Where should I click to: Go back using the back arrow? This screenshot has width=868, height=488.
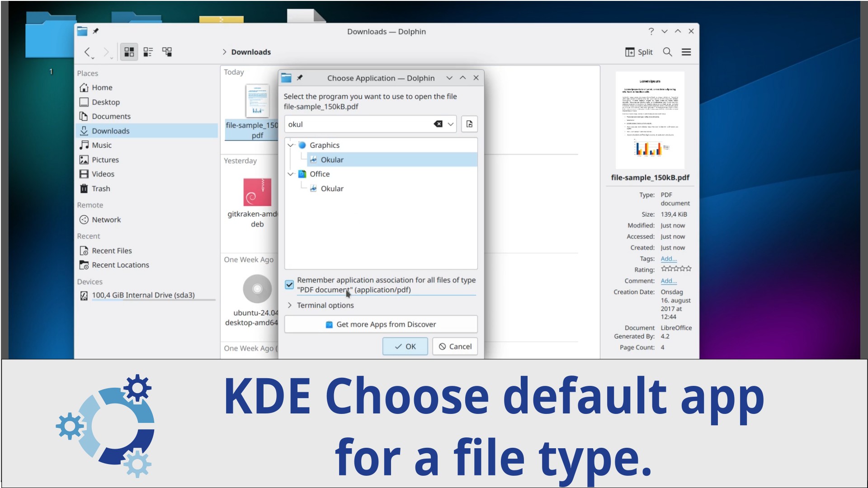click(x=88, y=52)
